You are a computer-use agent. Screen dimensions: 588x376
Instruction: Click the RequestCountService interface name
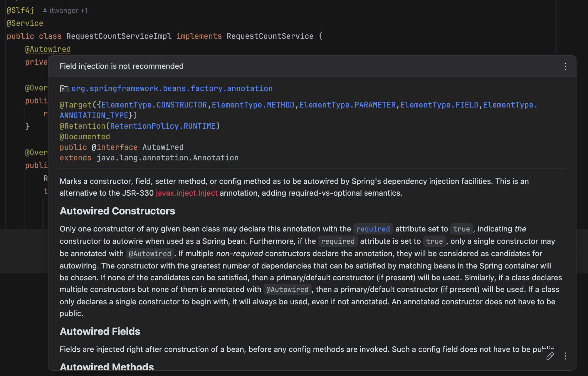click(x=270, y=36)
